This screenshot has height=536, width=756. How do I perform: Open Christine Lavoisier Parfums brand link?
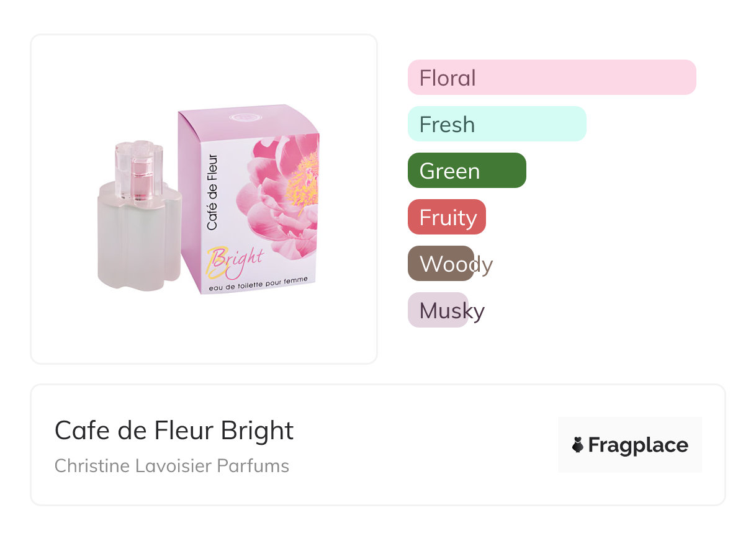coord(172,466)
